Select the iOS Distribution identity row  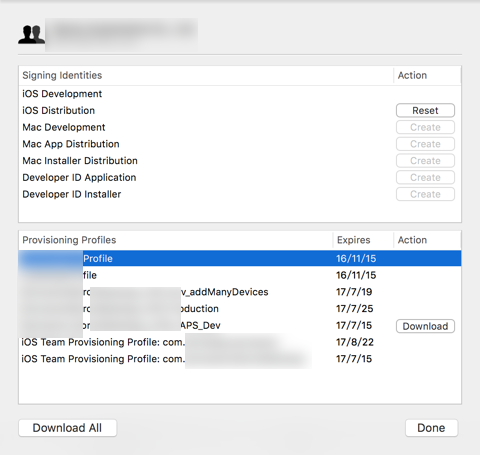click(240, 110)
